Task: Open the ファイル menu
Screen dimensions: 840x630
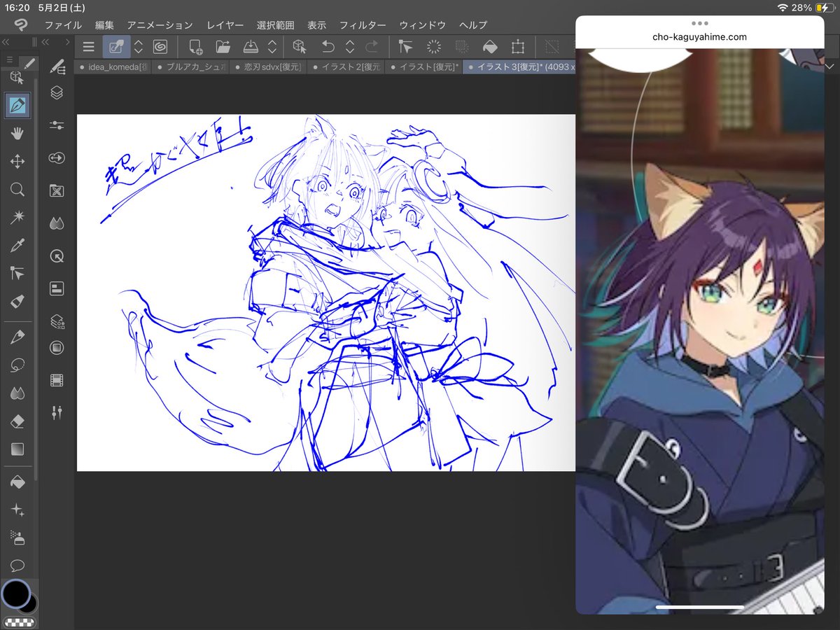Action: (x=63, y=24)
